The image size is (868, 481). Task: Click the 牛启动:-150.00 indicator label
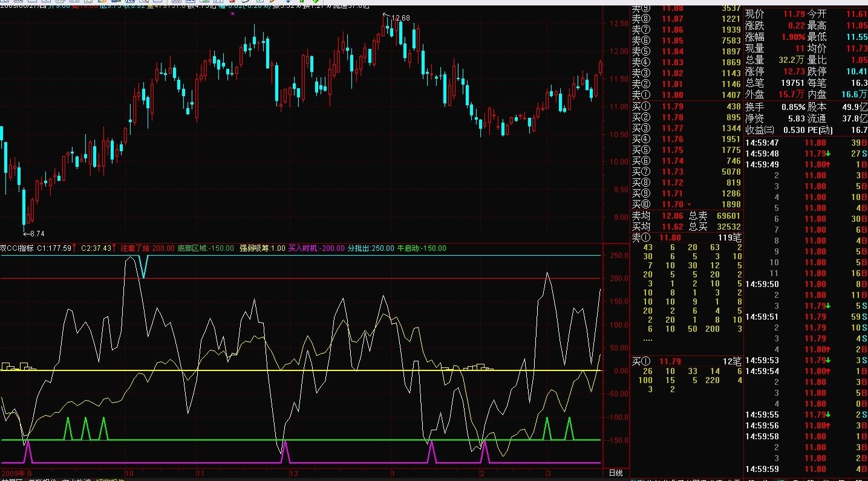pos(422,248)
